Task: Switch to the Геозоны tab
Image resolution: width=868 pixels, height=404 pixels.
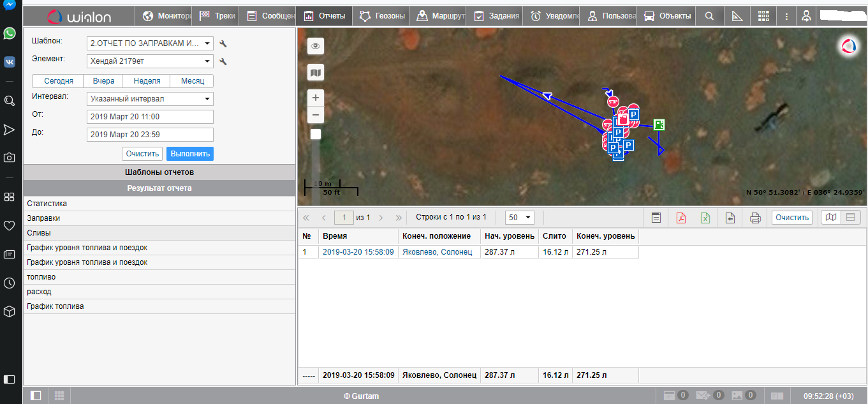Action: (381, 16)
